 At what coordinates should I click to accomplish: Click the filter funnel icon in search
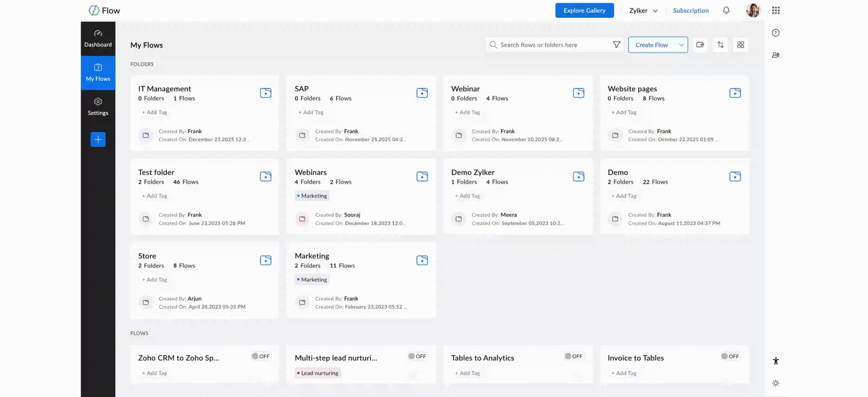click(x=616, y=45)
